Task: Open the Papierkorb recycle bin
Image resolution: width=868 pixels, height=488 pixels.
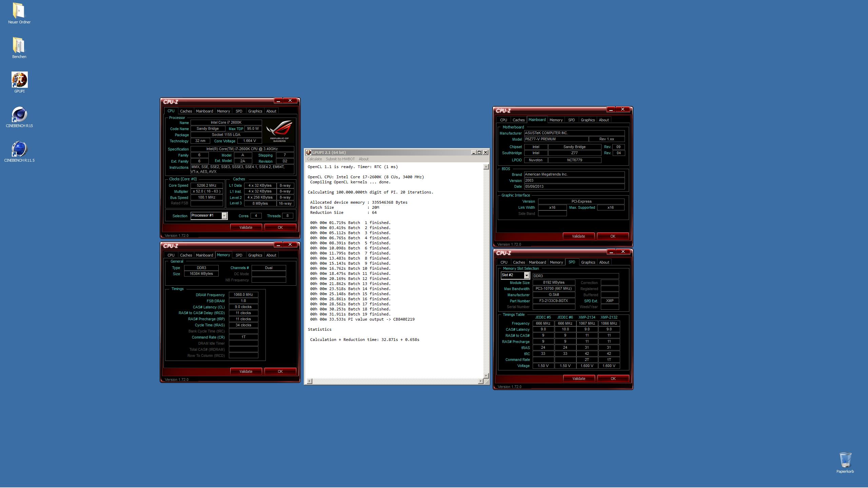Action: tap(845, 463)
